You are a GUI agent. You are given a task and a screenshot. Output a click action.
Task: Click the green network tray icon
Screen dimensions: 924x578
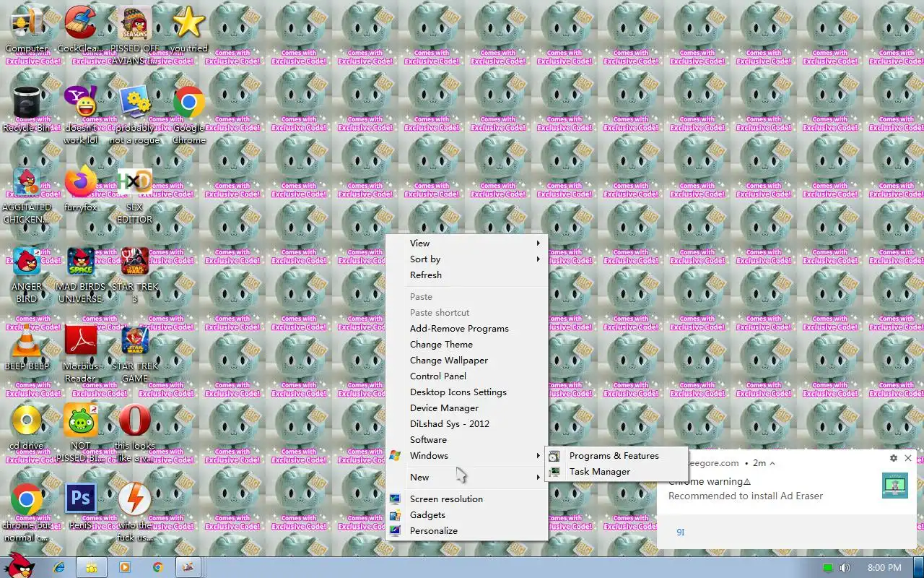coord(828,568)
